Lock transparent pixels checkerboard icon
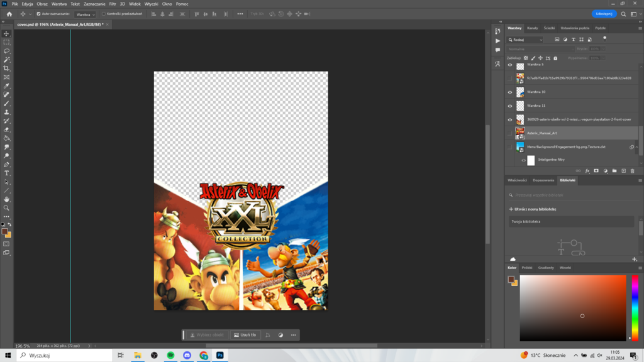The width and height of the screenshot is (644, 362). pos(526,58)
